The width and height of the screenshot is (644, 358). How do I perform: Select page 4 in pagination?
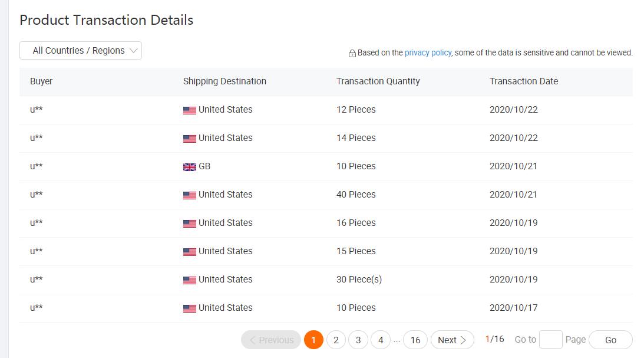click(380, 340)
